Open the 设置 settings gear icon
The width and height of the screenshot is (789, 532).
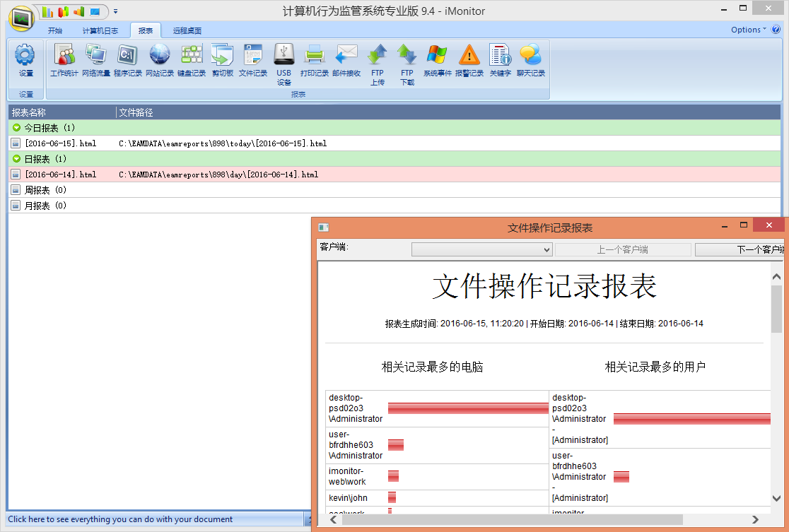(25, 60)
